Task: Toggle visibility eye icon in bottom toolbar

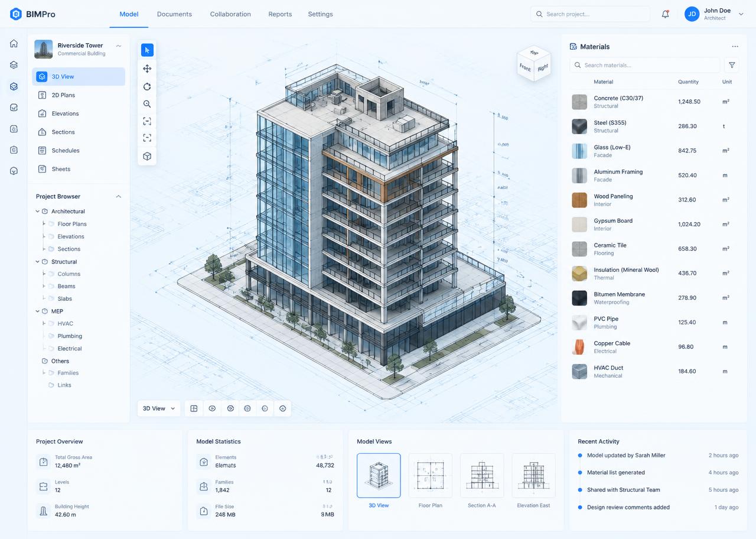Action: 212,408
